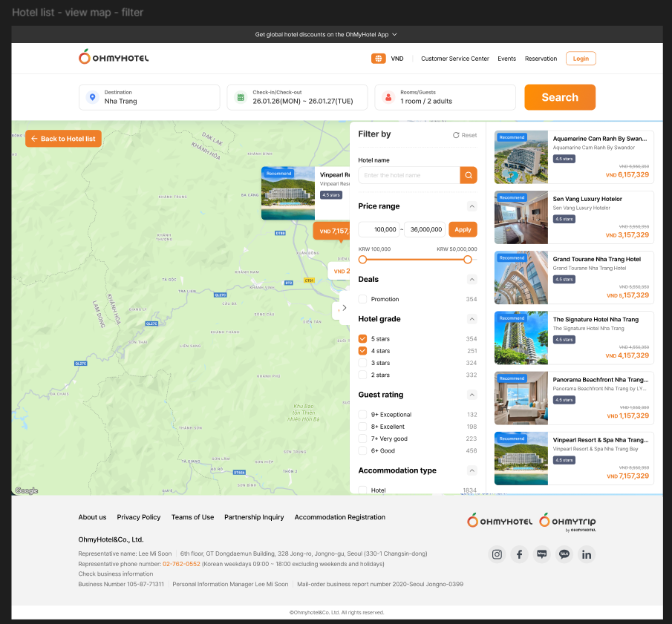Click the globe language icon in header
This screenshot has height=624, width=672.
click(x=379, y=59)
